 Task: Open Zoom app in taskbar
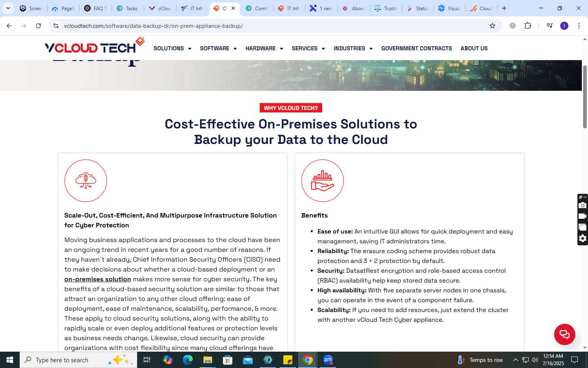pyautogui.click(x=328, y=360)
